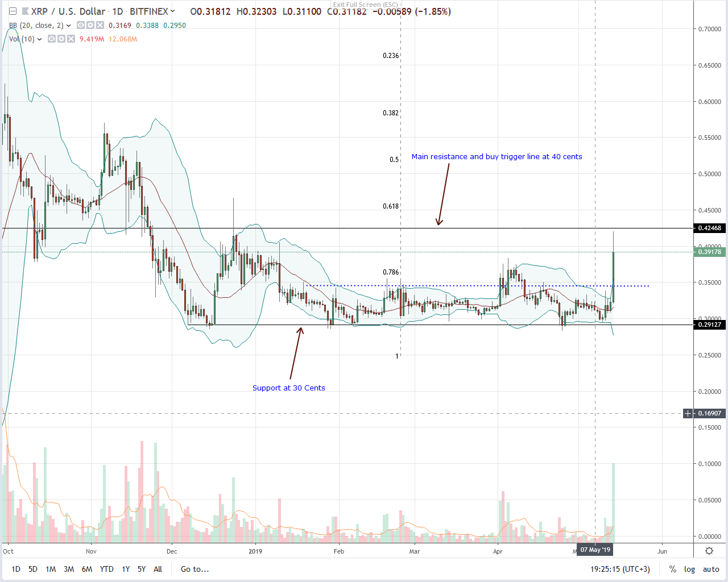Select the YTD time range
Image resolution: width=728 pixels, height=582 pixels.
106,569
